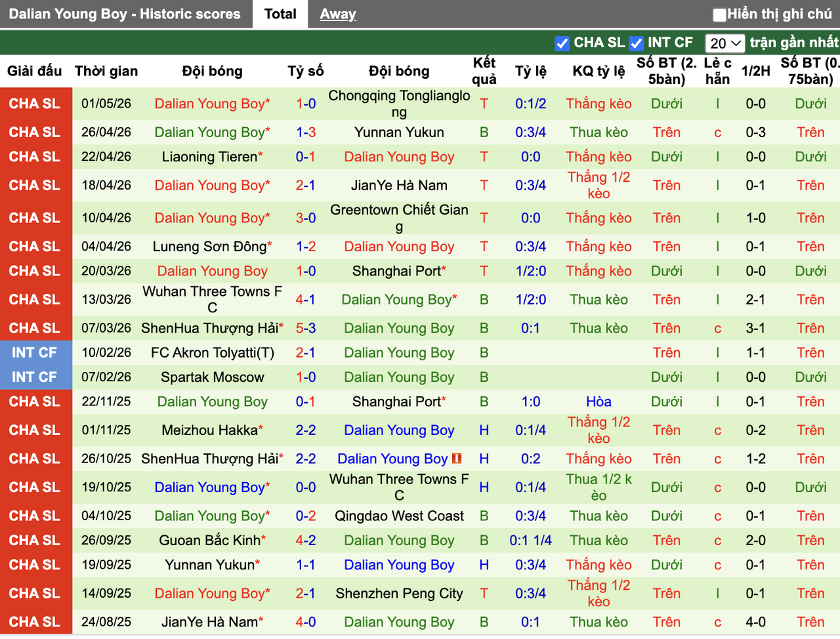Image resolution: width=840 pixels, height=639 pixels.
Task: Click the INT CF label for the 10/02/26 match
Action: pyautogui.click(x=34, y=352)
